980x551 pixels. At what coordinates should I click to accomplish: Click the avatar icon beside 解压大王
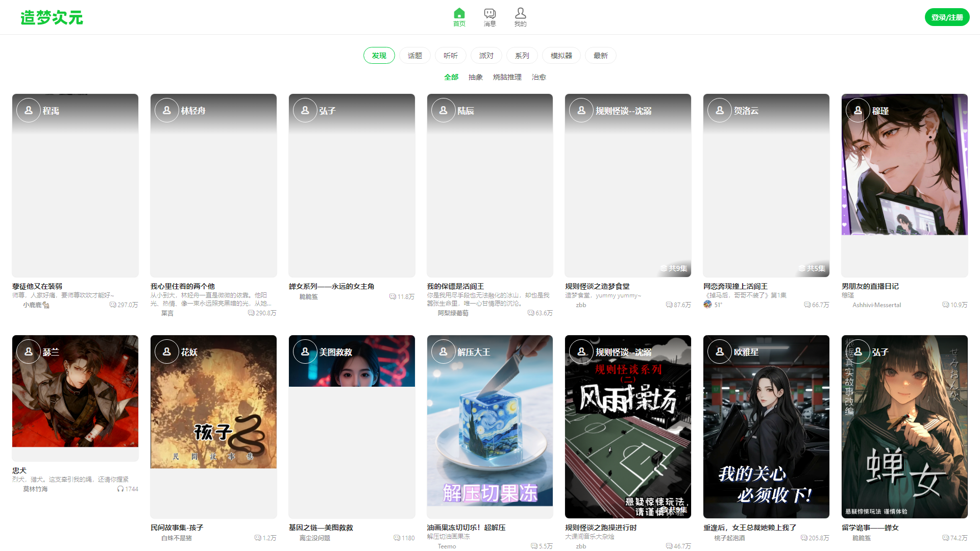(444, 352)
